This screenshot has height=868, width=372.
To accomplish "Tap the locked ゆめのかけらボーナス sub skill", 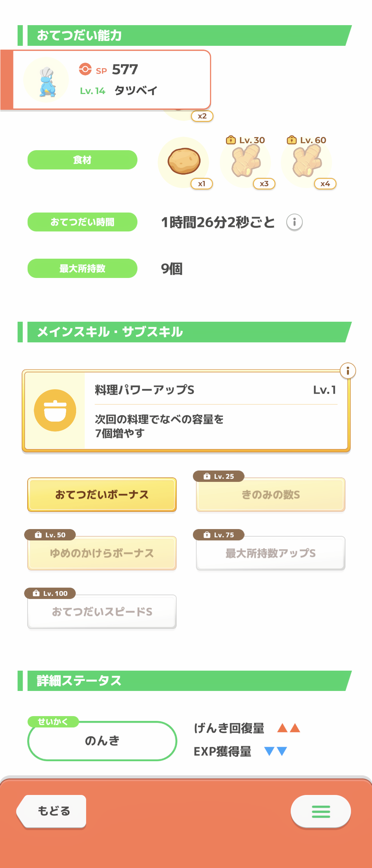I will pos(102,553).
